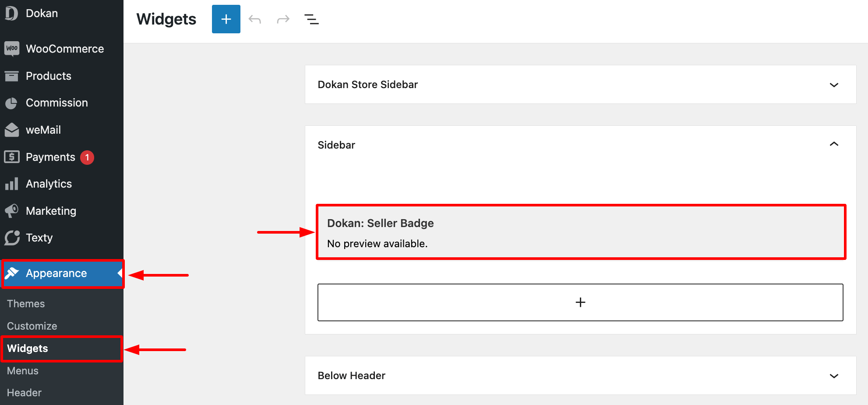This screenshot has height=405, width=868.
Task: Click the Texty icon in the sidebar
Action: tap(12, 238)
